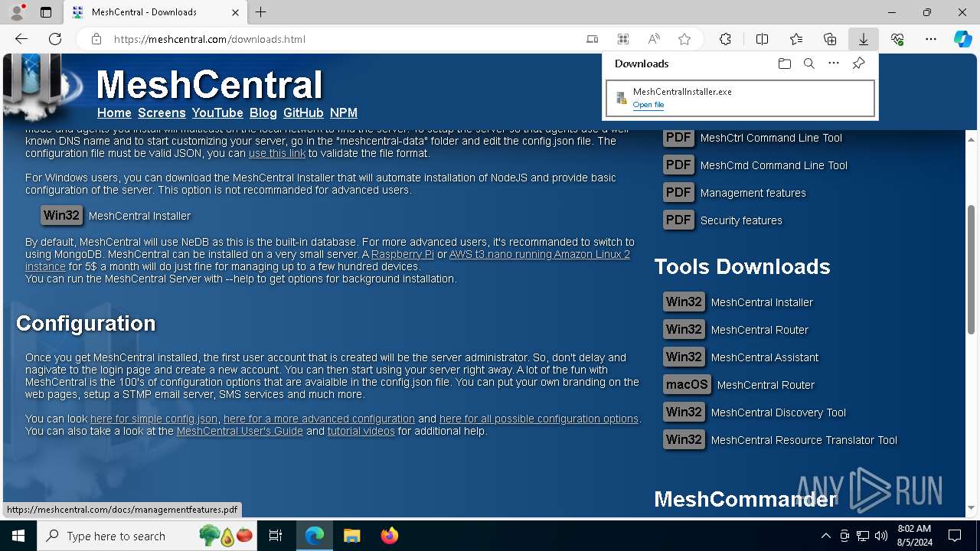
Task: Open the Windows Start menu
Action: [18, 536]
